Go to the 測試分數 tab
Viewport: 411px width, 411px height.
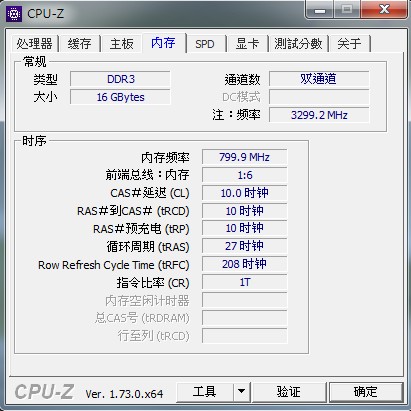[x=298, y=44]
